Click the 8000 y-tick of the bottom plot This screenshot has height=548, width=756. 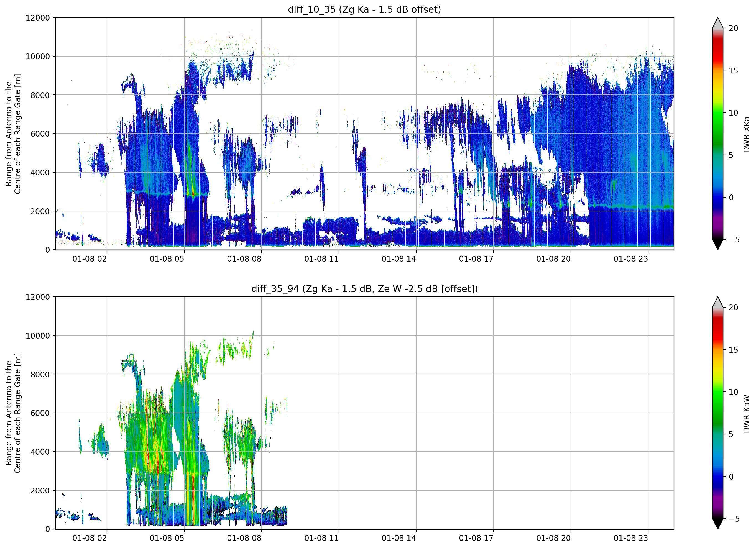[x=40, y=374]
